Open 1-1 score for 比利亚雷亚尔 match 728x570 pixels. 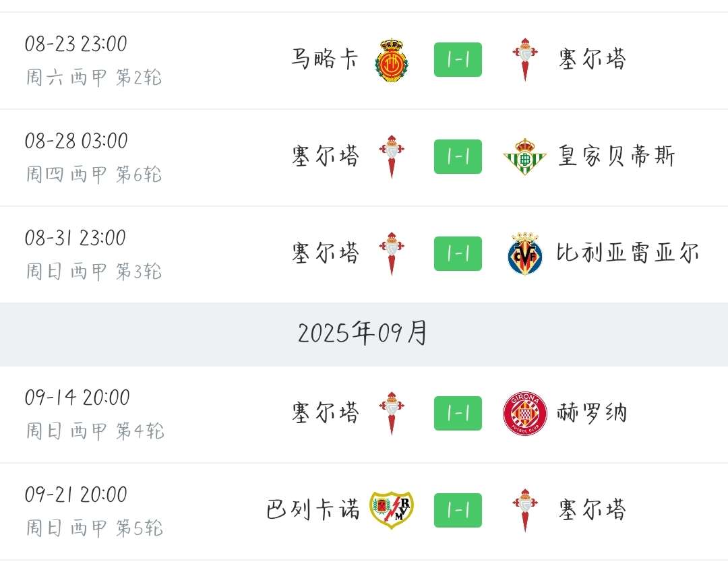click(x=458, y=253)
